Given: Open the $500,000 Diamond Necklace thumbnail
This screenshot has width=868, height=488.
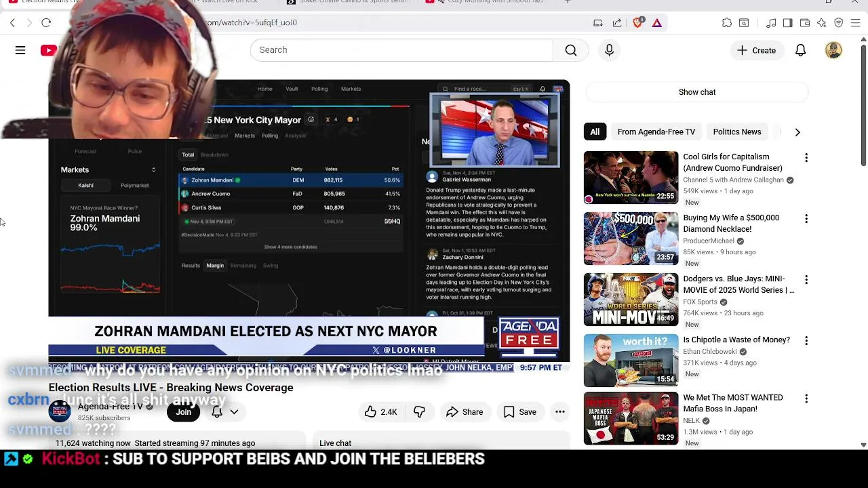Looking at the screenshot, I should (631, 239).
